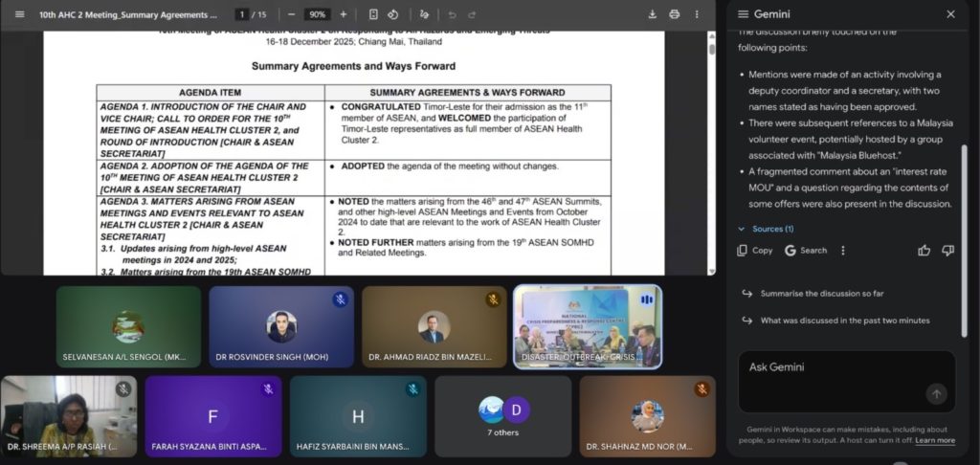The height and width of the screenshot is (465, 980).
Task: Zoom out of the PDF document
Action: [x=291, y=14]
